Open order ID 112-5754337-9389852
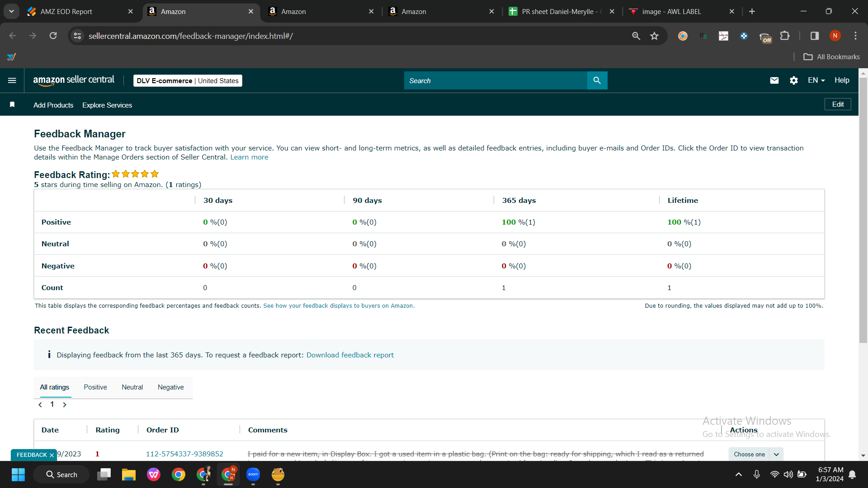 184,454
